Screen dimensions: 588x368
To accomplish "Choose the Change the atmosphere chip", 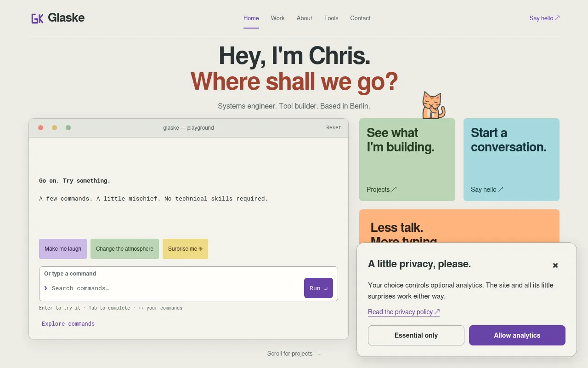I will (124, 249).
